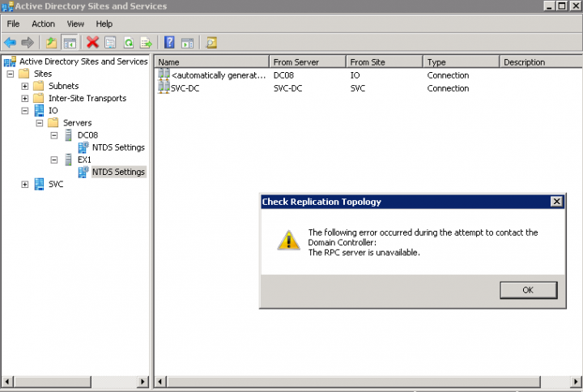This screenshot has width=583, height=392.
Task: Expand the SVC site node
Action: click(x=25, y=184)
